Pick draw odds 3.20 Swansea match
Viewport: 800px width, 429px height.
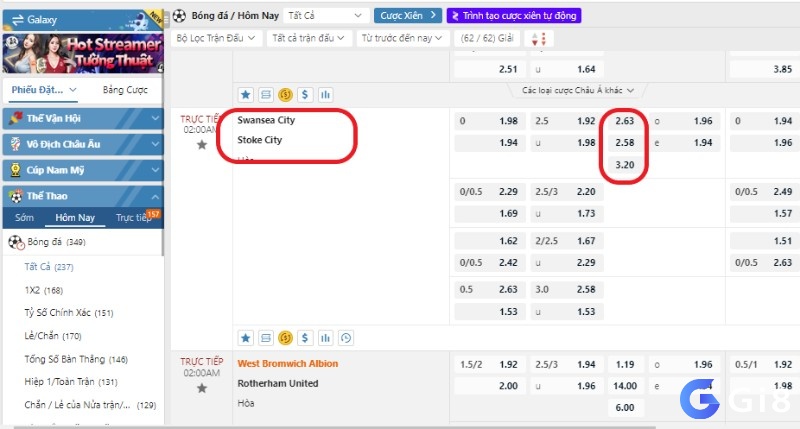pyautogui.click(x=624, y=165)
